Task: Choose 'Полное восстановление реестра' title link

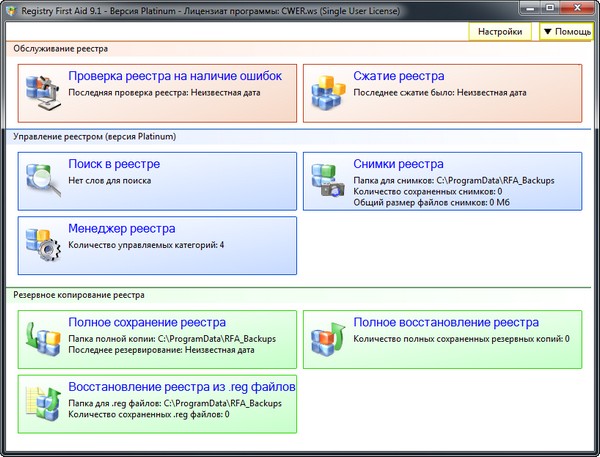Action: tap(446, 323)
